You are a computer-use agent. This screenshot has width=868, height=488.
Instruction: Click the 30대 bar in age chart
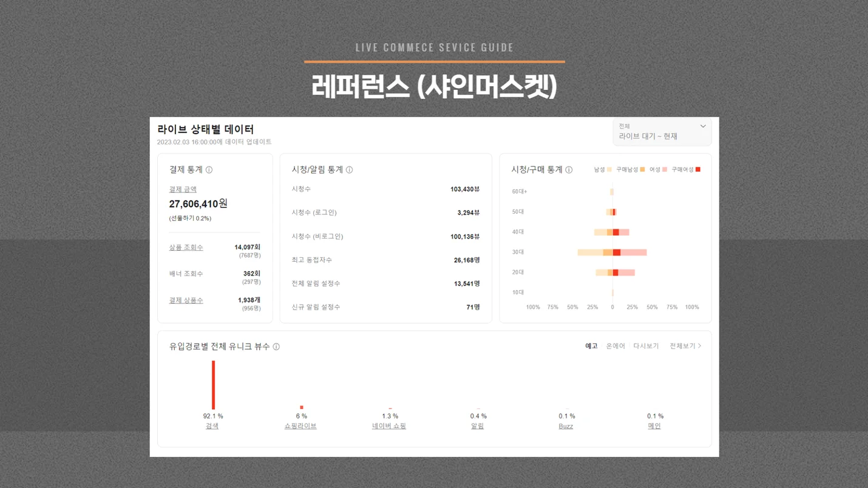tap(612, 252)
